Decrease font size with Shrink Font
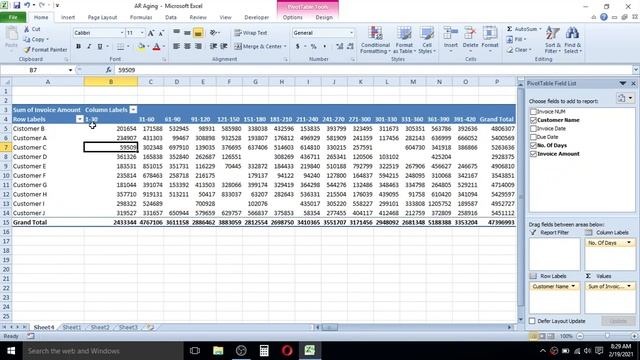This screenshot has width=640, height=360. [161, 33]
